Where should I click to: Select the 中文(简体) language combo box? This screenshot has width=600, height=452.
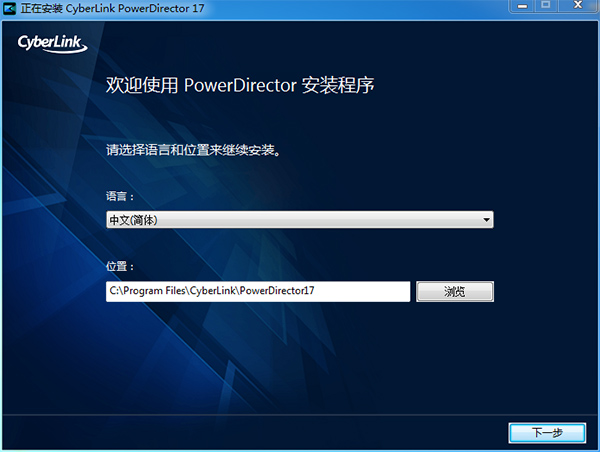click(299, 219)
